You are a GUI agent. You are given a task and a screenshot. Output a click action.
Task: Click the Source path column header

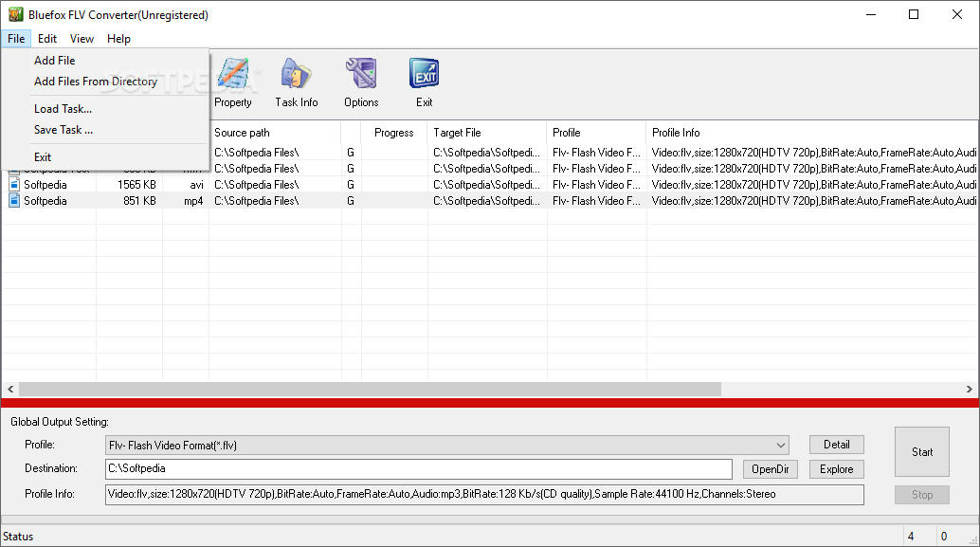pyautogui.click(x=275, y=133)
